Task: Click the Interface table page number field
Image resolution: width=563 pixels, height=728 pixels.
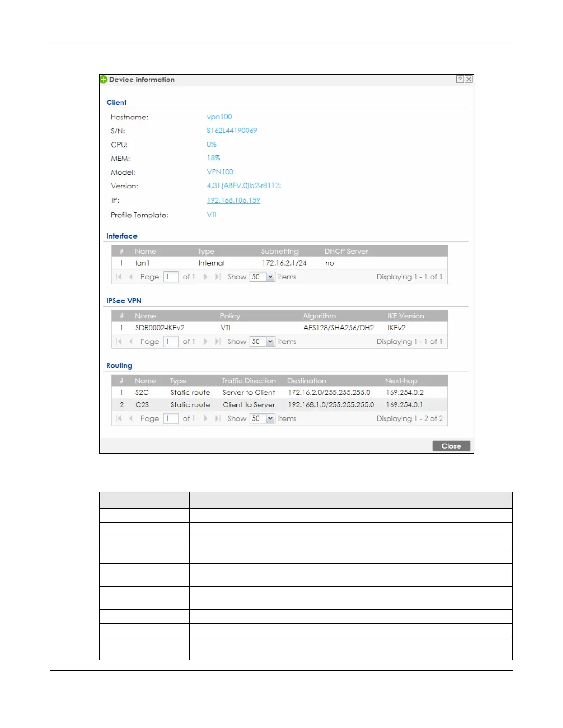Action: pos(171,277)
